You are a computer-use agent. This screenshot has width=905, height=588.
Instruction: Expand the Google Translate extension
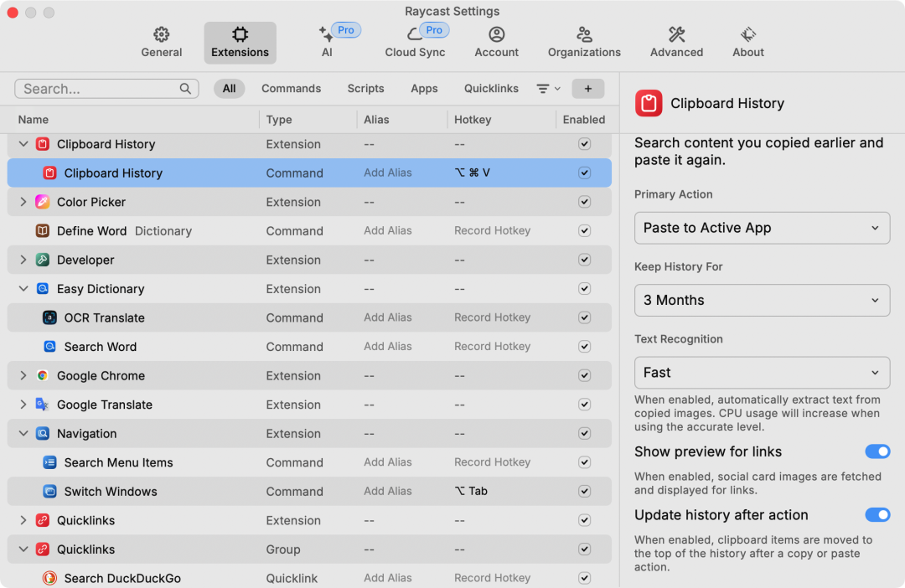pos(23,405)
